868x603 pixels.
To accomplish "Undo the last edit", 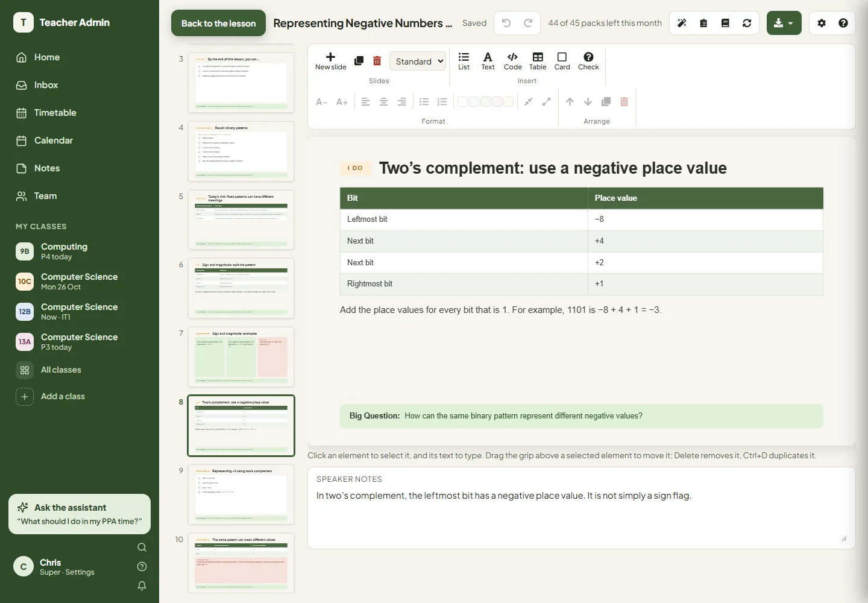I will pos(506,23).
